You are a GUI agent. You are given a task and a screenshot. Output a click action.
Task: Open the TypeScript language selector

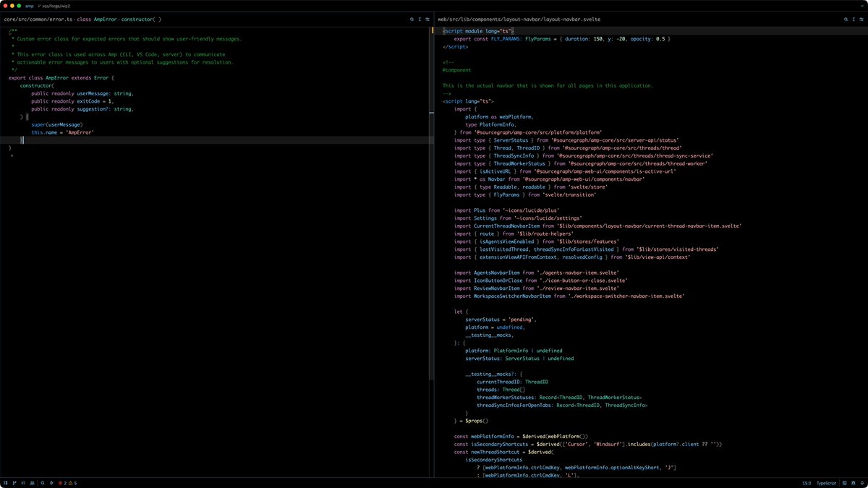[x=826, y=483]
